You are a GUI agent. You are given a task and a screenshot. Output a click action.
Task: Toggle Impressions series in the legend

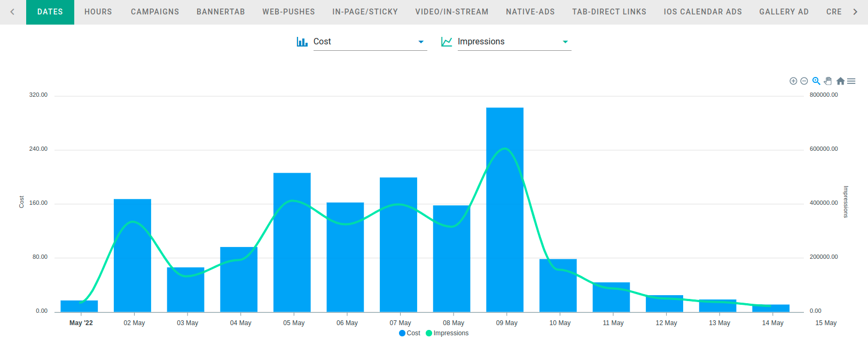448,333
